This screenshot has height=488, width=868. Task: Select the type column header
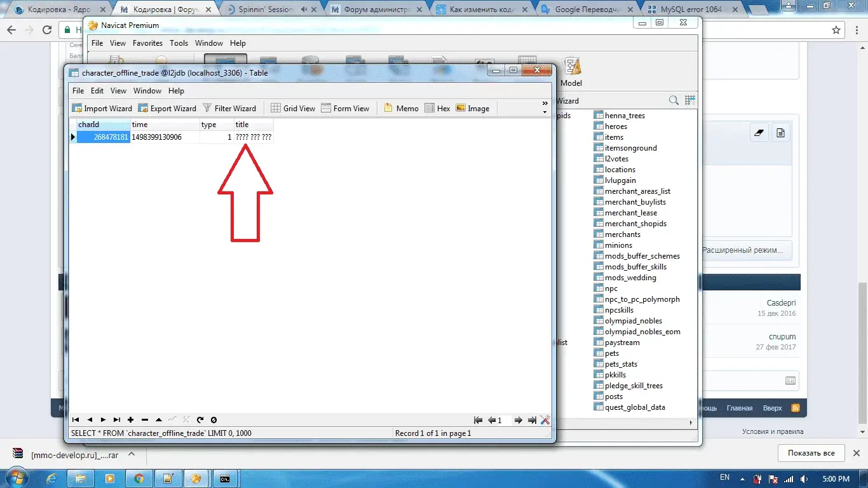pyautogui.click(x=217, y=125)
